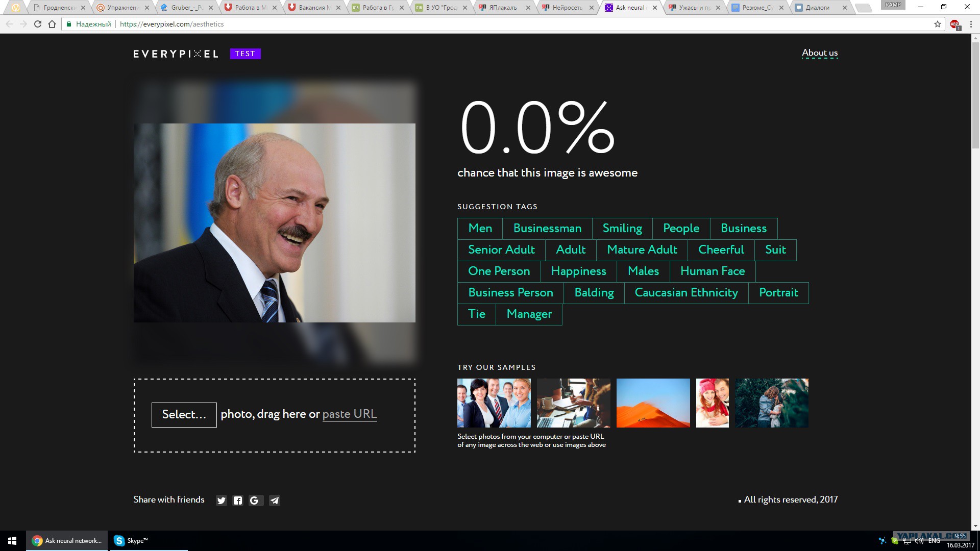The width and height of the screenshot is (980, 551).
Task: Switch the ENG keyboard language indicator
Action: click(x=934, y=541)
